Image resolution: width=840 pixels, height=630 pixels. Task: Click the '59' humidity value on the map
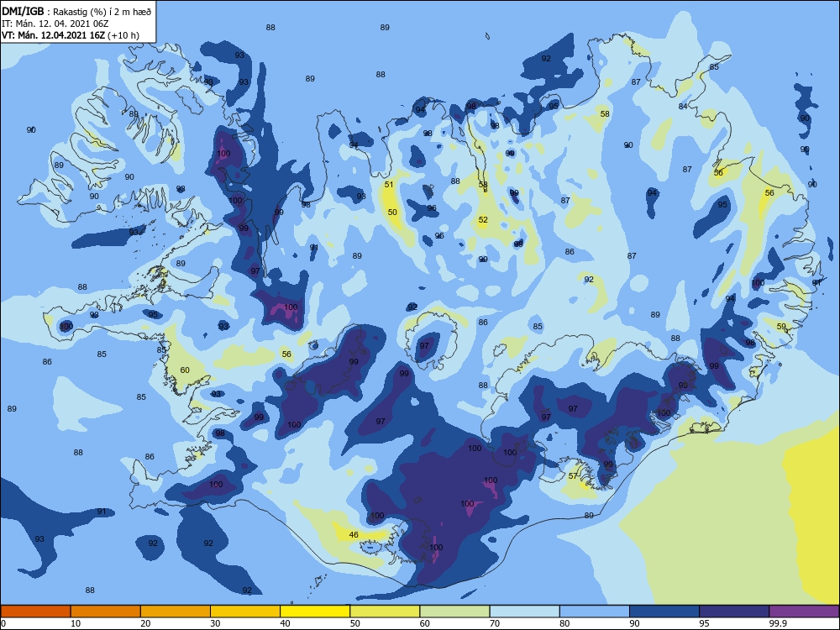(781, 326)
